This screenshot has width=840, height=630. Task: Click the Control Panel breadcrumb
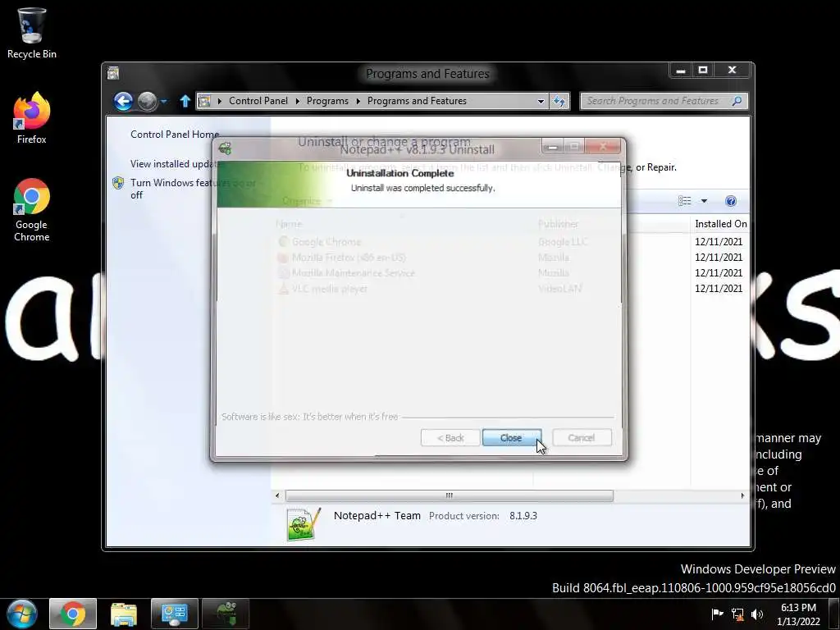tap(258, 101)
